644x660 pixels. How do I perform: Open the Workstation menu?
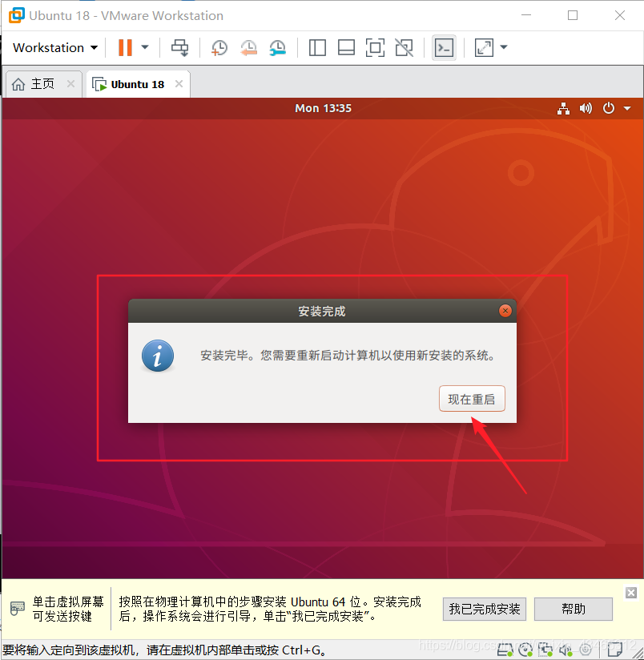[55, 47]
